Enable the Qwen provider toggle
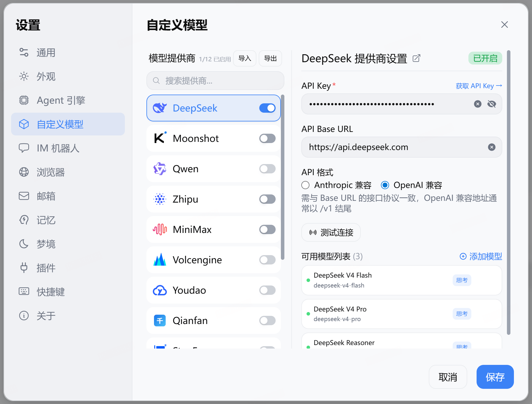This screenshot has height=404, width=532. click(267, 169)
